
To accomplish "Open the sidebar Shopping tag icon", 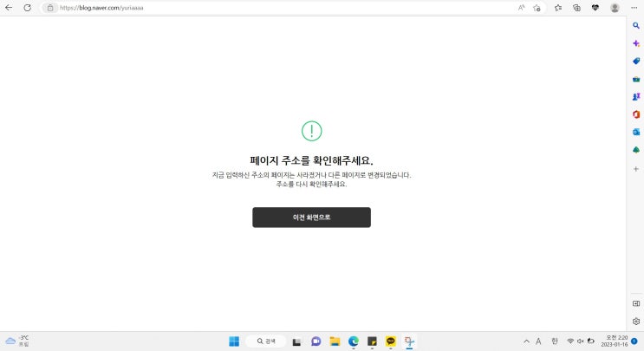I will [x=636, y=62].
